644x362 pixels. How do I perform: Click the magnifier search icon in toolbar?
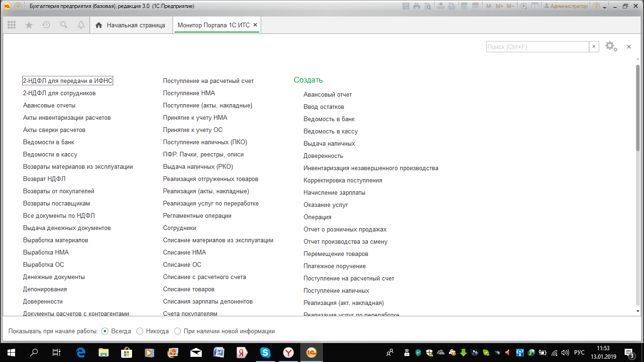pyautogui.click(x=64, y=25)
